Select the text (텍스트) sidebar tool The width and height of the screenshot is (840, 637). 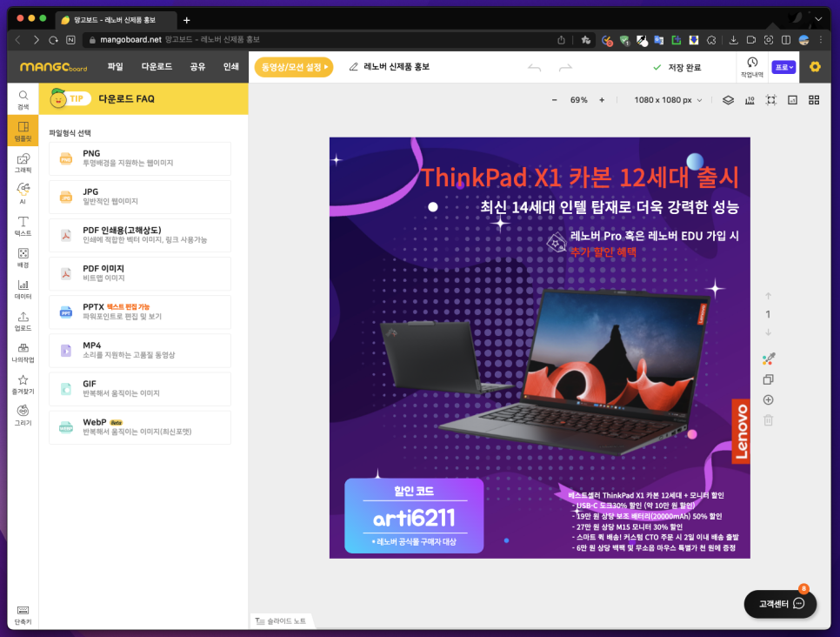(x=23, y=225)
